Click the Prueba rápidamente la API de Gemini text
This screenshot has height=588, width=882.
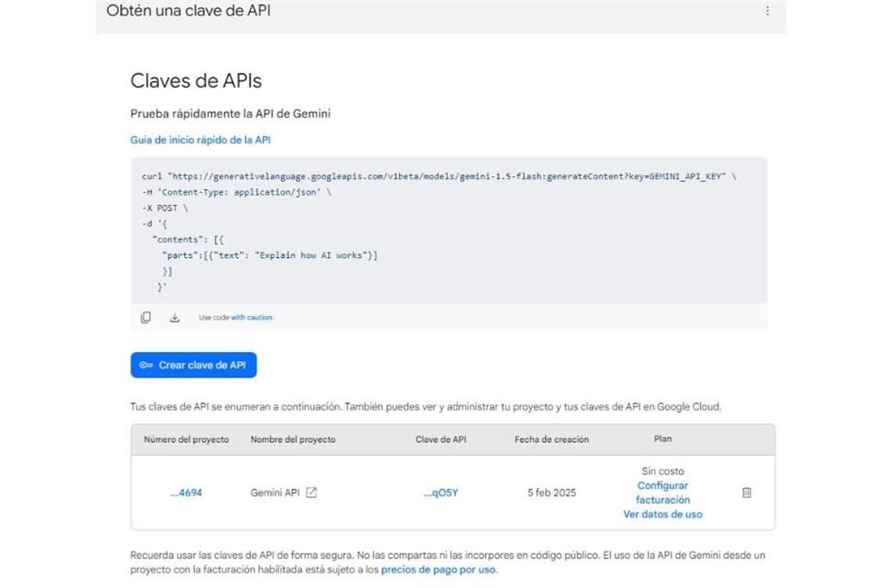231,114
